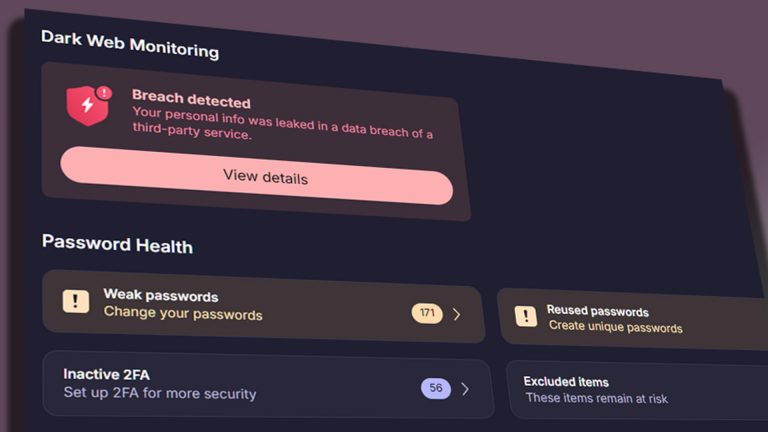Click the red breach shield icon
The width and height of the screenshot is (768, 432).
point(87,105)
